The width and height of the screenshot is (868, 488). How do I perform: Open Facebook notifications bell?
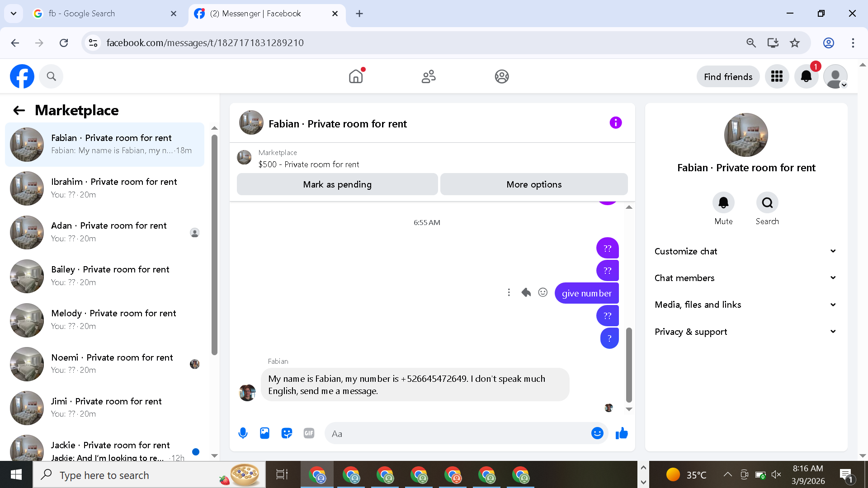pos(806,76)
